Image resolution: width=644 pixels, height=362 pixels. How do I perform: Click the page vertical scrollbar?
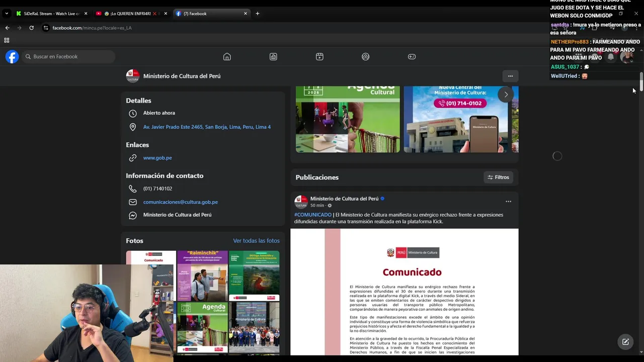(641, 83)
